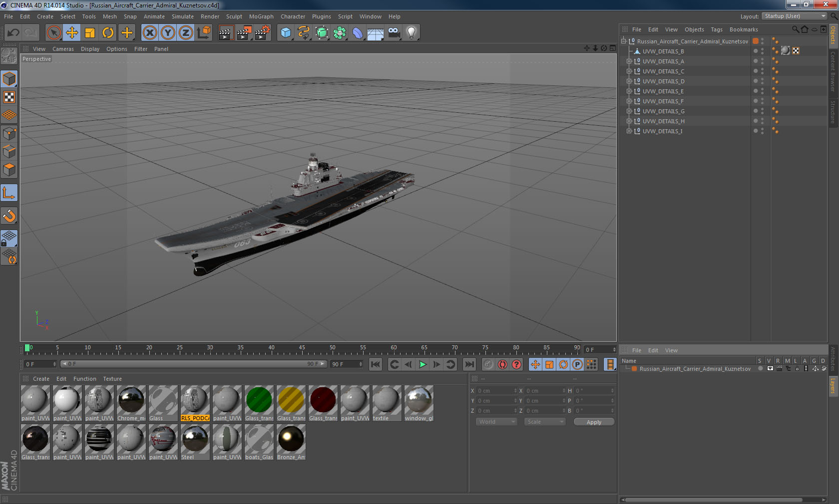Toggle X axis lock
The width and height of the screenshot is (839, 504).
149,33
